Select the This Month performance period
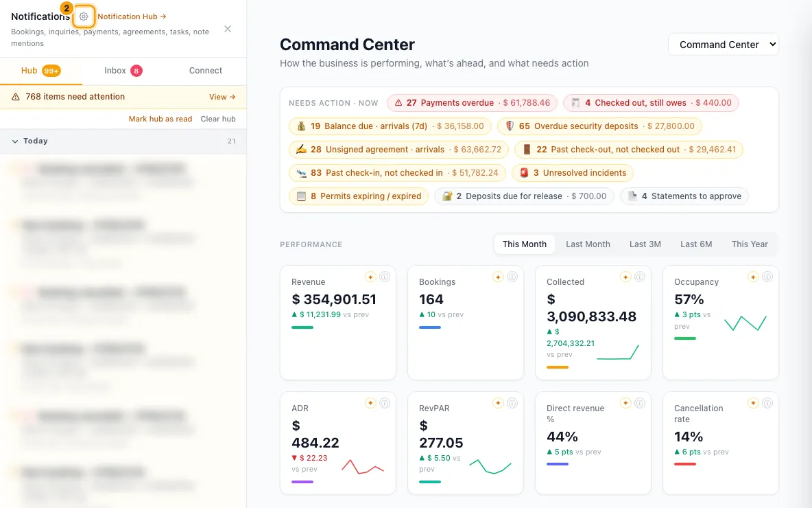 pos(524,244)
